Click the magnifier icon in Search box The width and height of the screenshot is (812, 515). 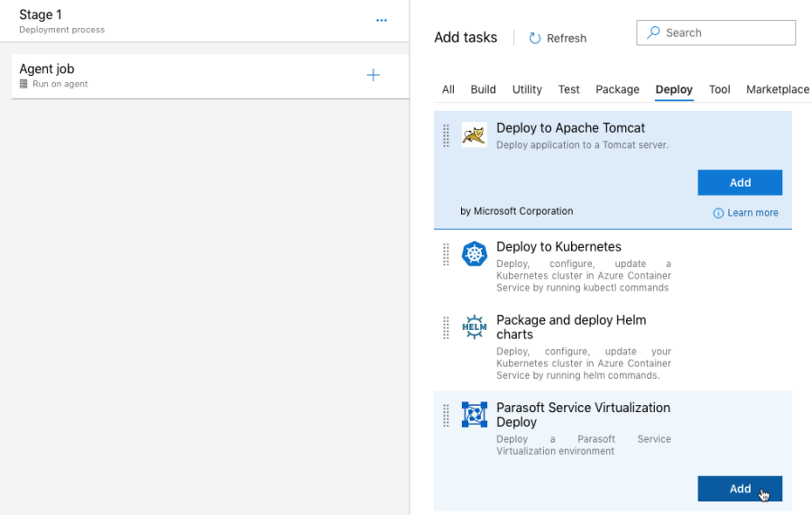coord(653,32)
